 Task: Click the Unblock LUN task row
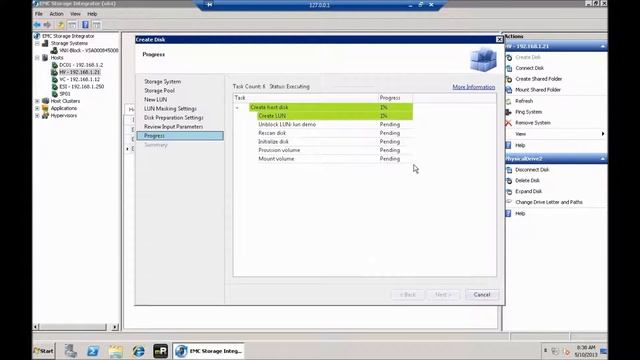point(335,124)
